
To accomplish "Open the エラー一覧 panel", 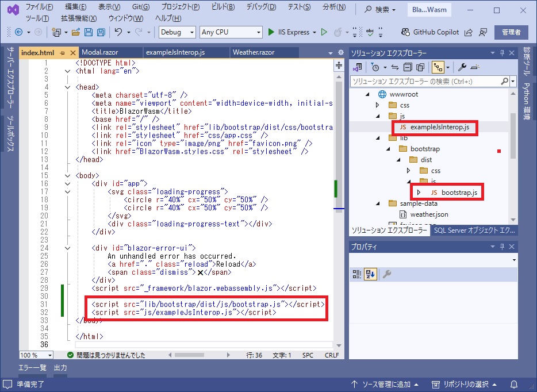I will pos(33,368).
